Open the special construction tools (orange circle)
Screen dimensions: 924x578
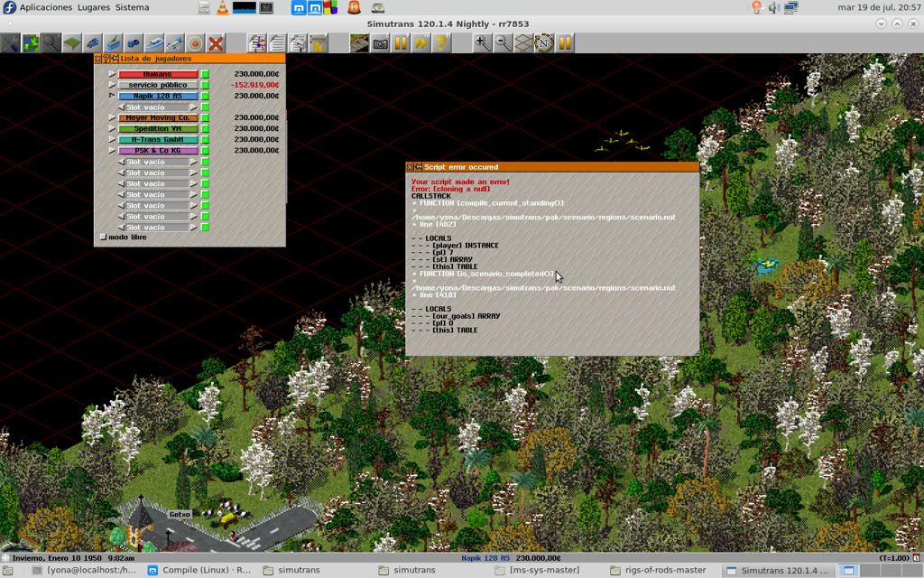pyautogui.click(x=195, y=43)
